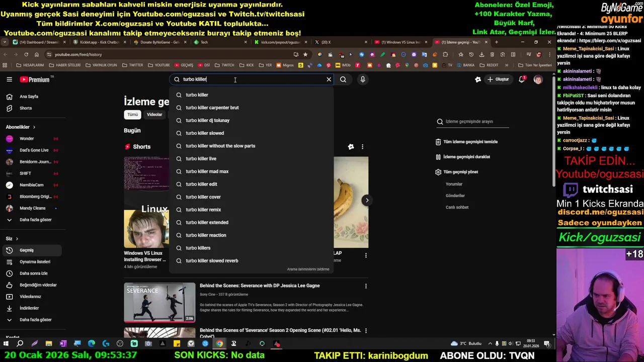Select suggestion turbo killers
Screen dimensions: 644x362
[x=252, y=248]
